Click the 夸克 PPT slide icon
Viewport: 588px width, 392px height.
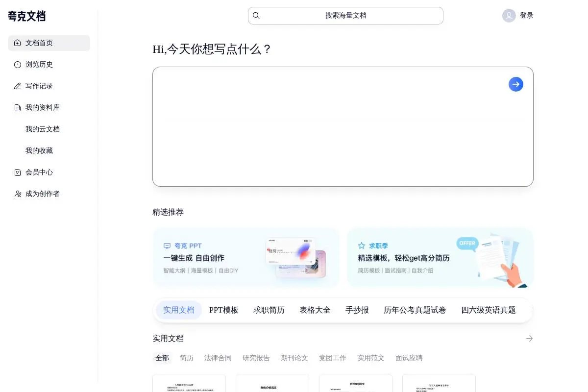tap(167, 246)
